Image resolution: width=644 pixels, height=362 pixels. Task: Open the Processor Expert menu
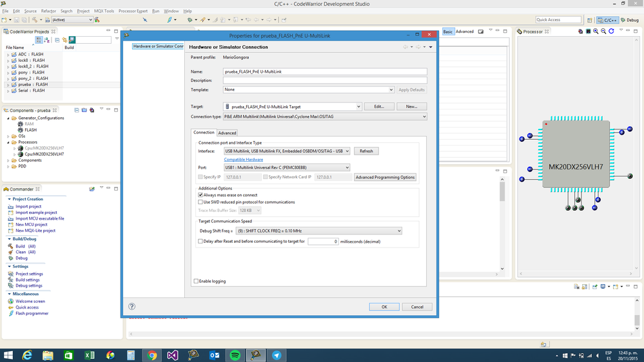tap(133, 11)
